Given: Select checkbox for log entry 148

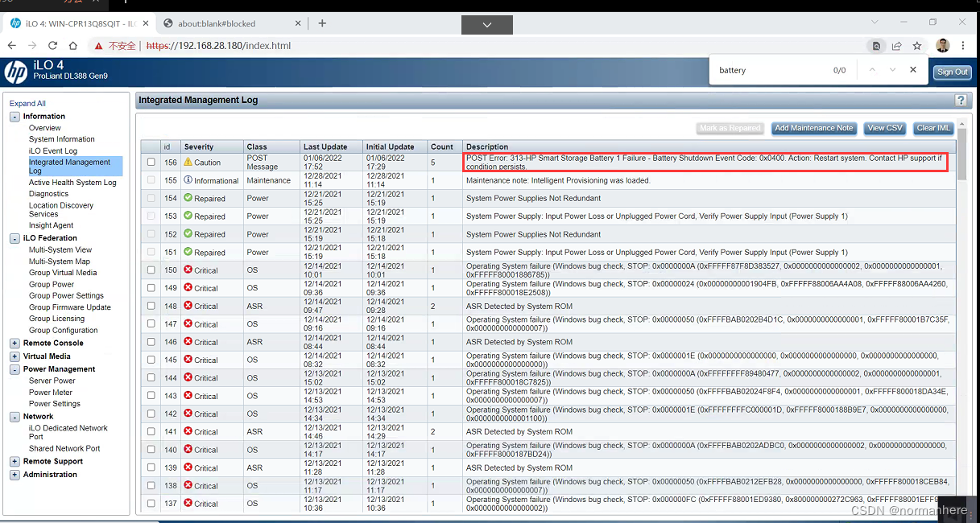Looking at the screenshot, I should [151, 306].
